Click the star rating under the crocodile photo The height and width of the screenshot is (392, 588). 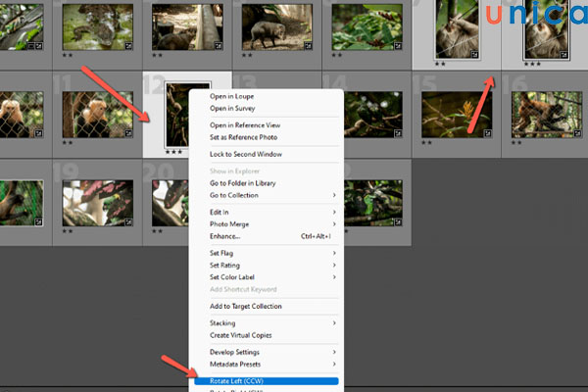tap(68, 55)
